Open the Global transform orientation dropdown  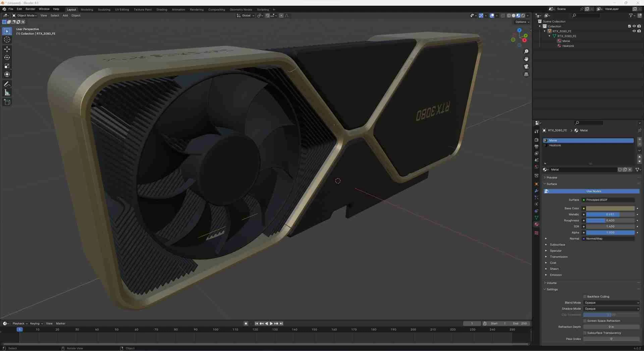coord(246,15)
